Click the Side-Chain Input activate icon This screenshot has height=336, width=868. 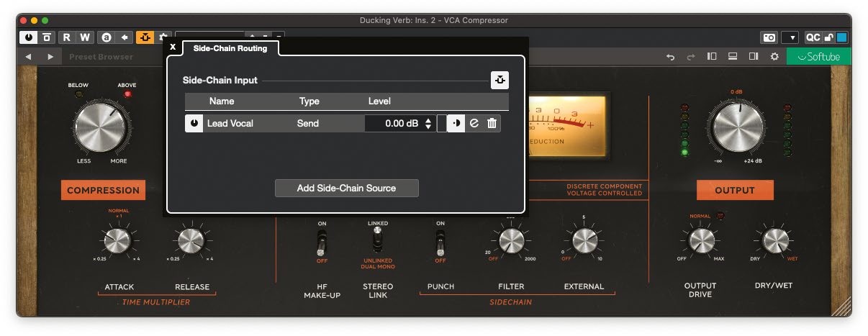pos(499,81)
